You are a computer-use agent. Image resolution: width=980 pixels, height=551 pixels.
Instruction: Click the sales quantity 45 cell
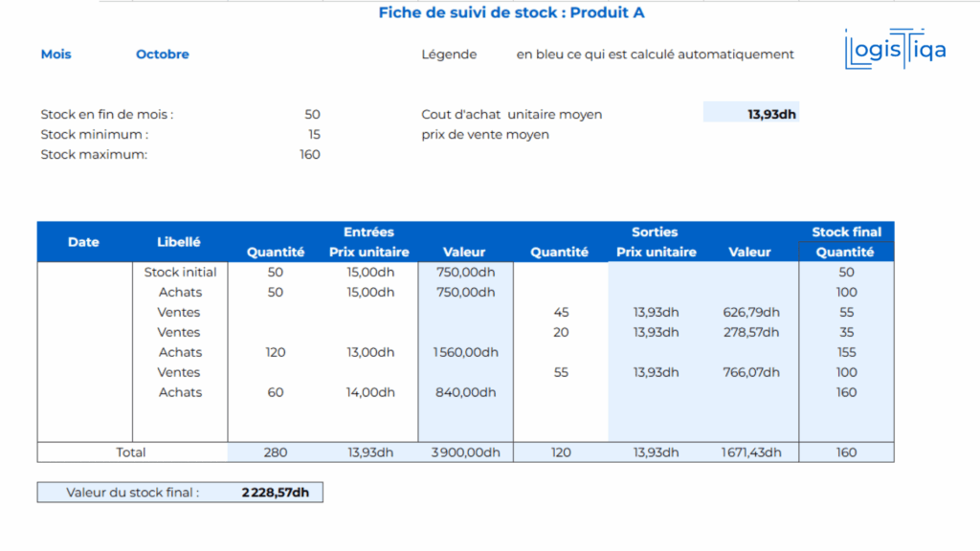point(561,312)
